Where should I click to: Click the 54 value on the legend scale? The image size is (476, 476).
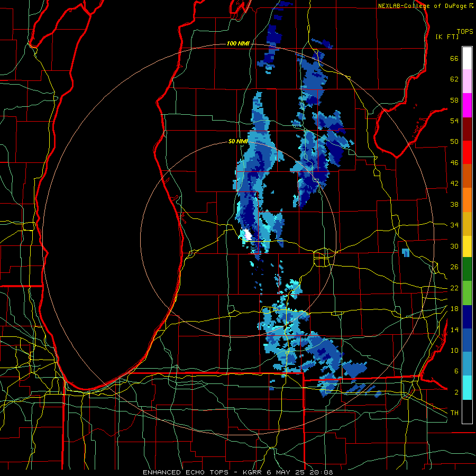click(x=454, y=121)
